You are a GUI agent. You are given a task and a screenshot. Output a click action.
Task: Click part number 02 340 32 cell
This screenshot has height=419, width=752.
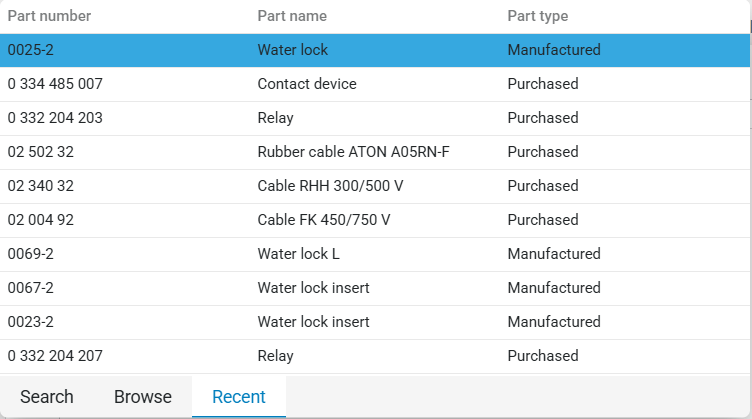[x=41, y=186]
